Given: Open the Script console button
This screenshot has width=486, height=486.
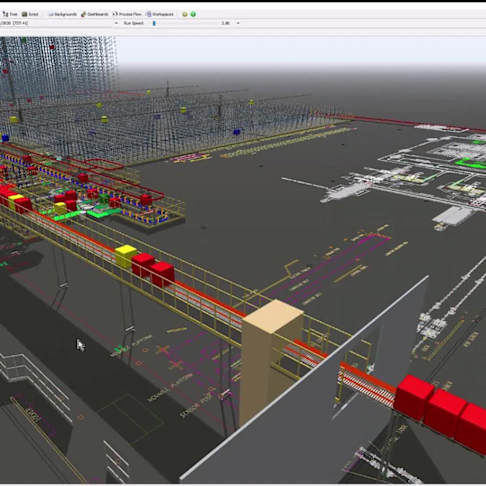Looking at the screenshot, I should click(30, 14).
